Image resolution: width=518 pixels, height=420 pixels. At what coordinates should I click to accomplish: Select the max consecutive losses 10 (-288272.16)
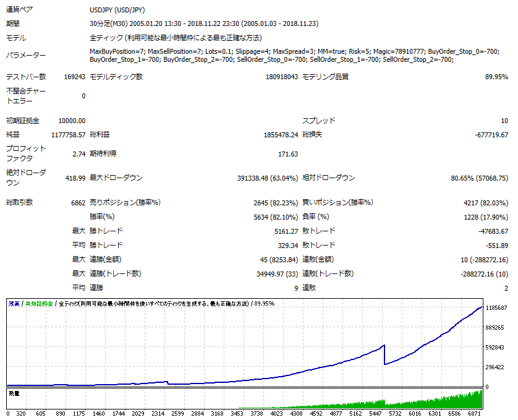(484, 260)
